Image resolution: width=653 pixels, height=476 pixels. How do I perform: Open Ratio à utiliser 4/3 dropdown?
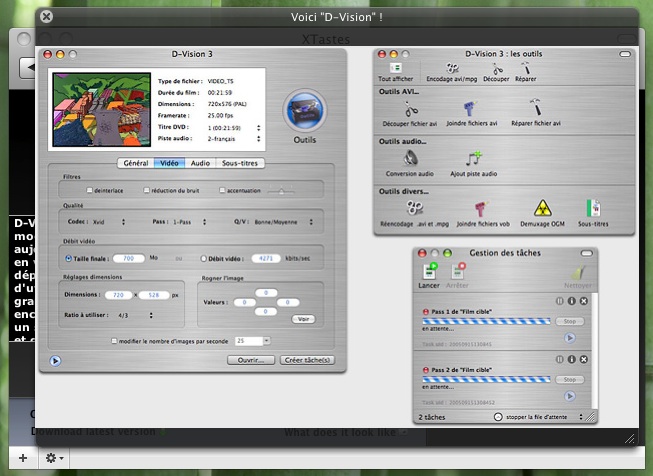coord(135,315)
